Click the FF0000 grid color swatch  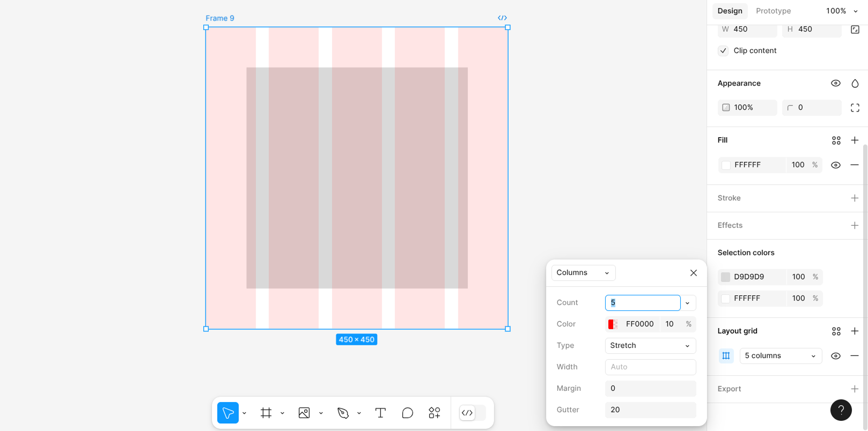pyautogui.click(x=613, y=324)
